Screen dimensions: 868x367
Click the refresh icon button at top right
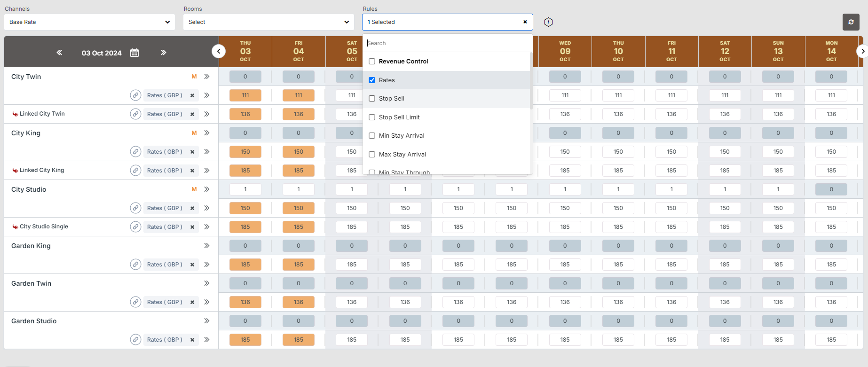pyautogui.click(x=851, y=22)
